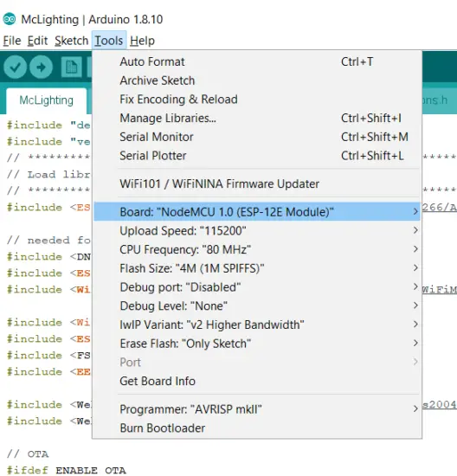Open the Serial Monitor
This screenshot has height=476, width=457.
tap(257, 138)
